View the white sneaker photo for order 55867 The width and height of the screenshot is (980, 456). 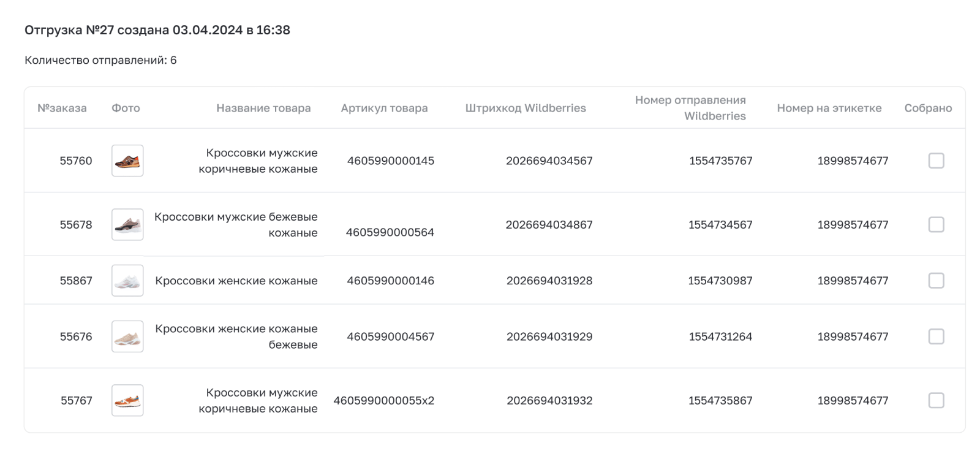pyautogui.click(x=127, y=281)
